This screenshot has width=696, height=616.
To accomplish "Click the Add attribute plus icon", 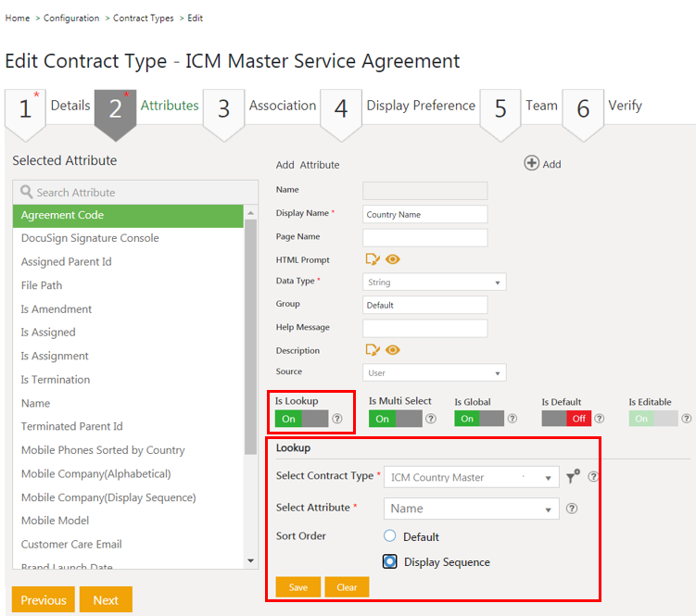I will [x=532, y=164].
